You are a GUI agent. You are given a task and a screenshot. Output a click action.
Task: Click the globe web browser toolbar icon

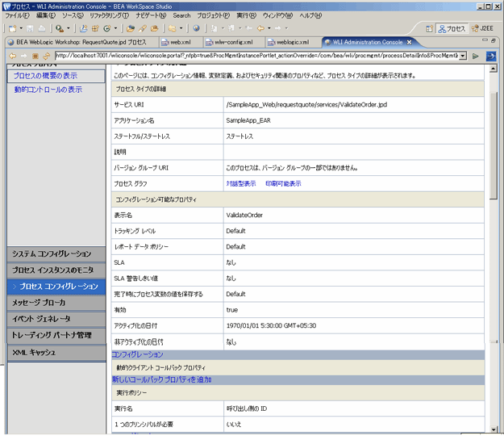pos(197,28)
